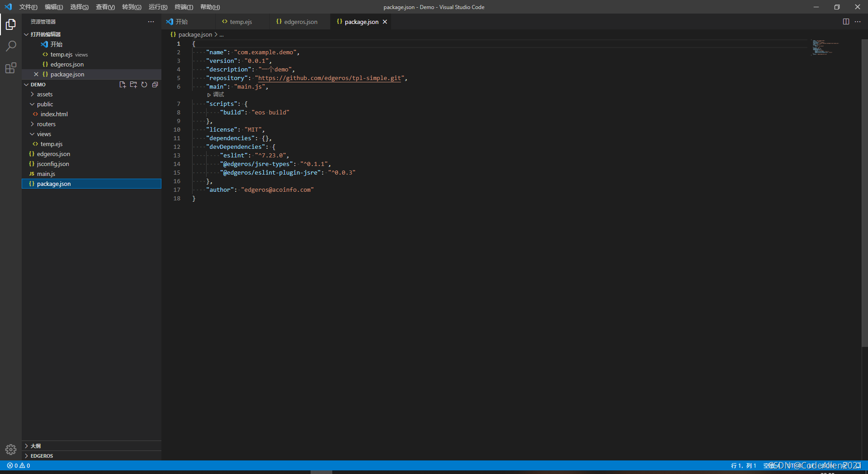Click the New File icon in DEMO header
Viewport: 868px width, 474px height.
pyautogui.click(x=123, y=85)
